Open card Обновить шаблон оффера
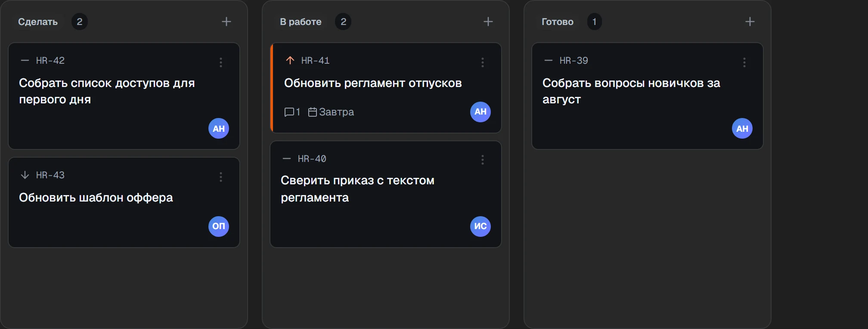Screen dimensions: 868x329 [124, 202]
